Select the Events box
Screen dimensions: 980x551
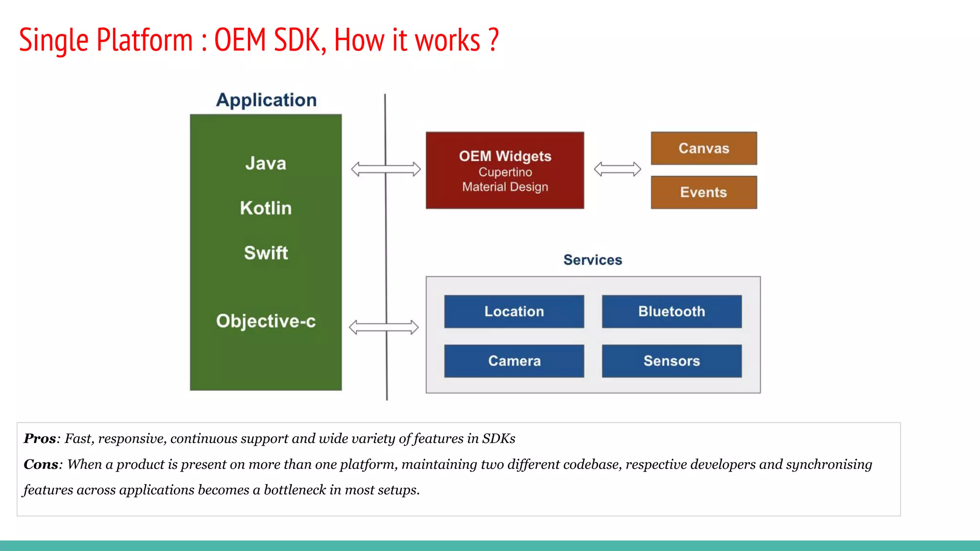(703, 192)
